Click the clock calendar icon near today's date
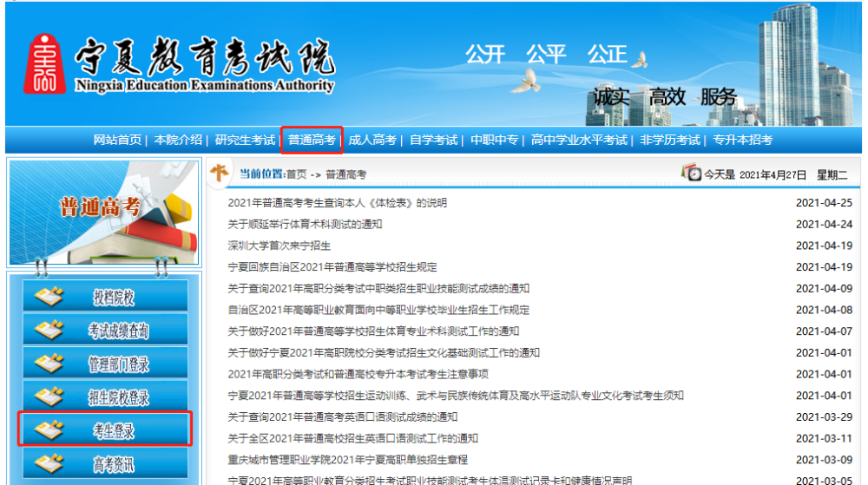The image size is (868, 485). coord(692,173)
